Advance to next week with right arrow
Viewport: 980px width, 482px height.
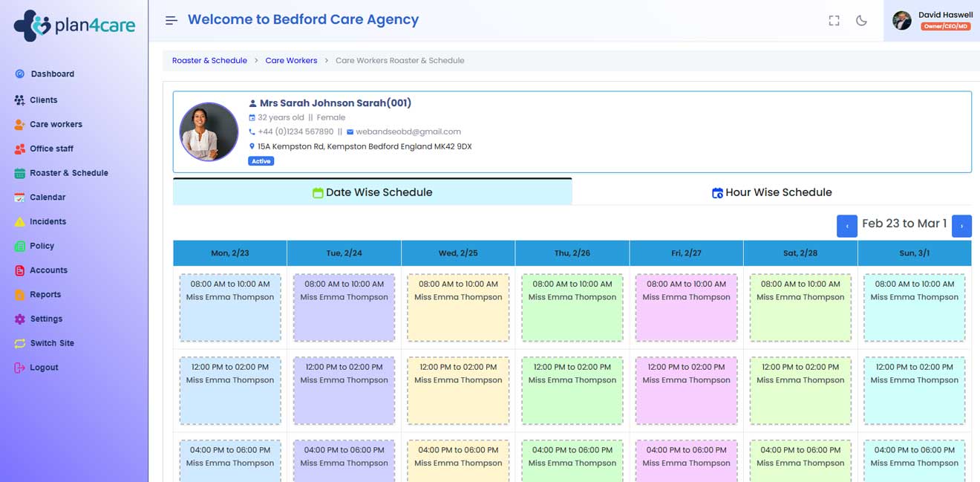click(961, 226)
